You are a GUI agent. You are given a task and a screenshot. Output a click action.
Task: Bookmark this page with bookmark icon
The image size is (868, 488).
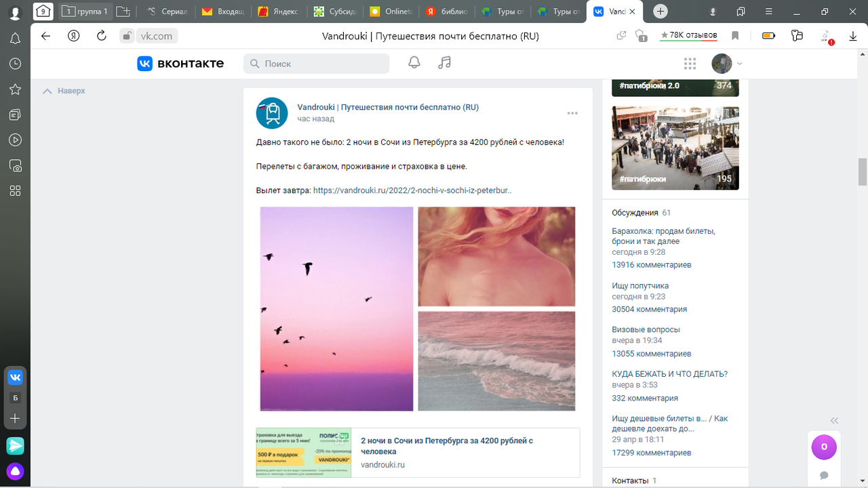pyautogui.click(x=735, y=36)
